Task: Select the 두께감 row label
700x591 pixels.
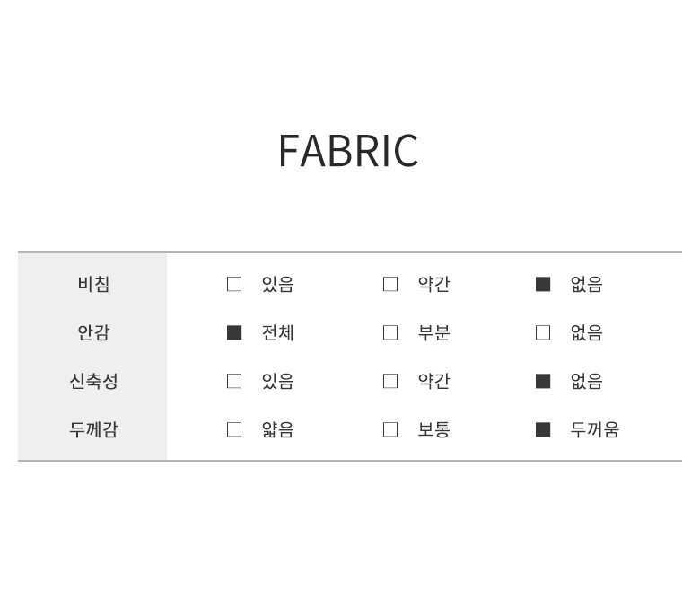Action: [x=93, y=429]
